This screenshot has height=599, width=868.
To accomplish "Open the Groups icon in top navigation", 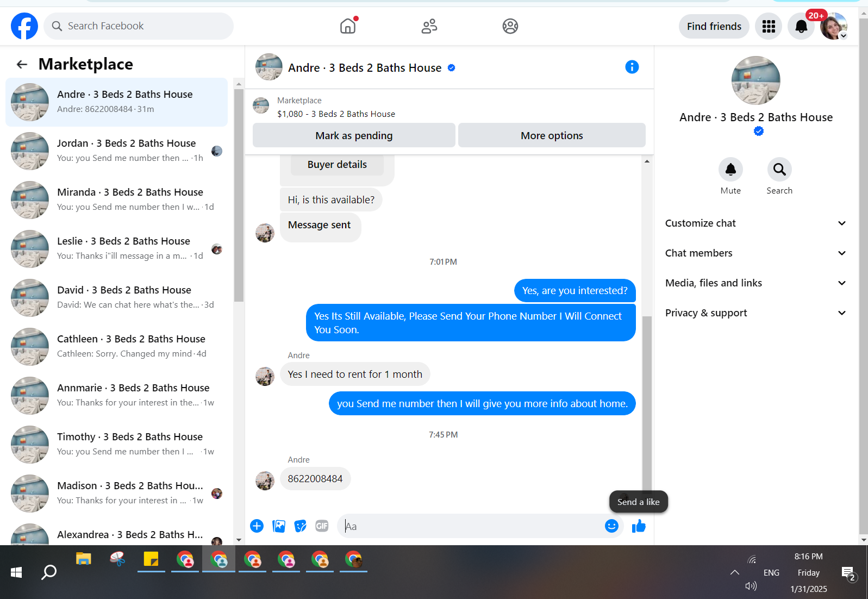I will point(510,26).
